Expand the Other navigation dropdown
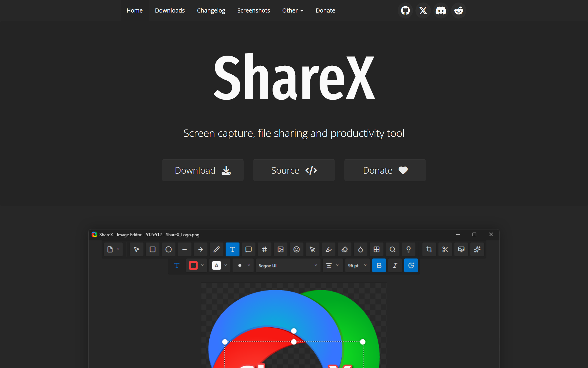This screenshot has height=368, width=588. click(x=293, y=11)
